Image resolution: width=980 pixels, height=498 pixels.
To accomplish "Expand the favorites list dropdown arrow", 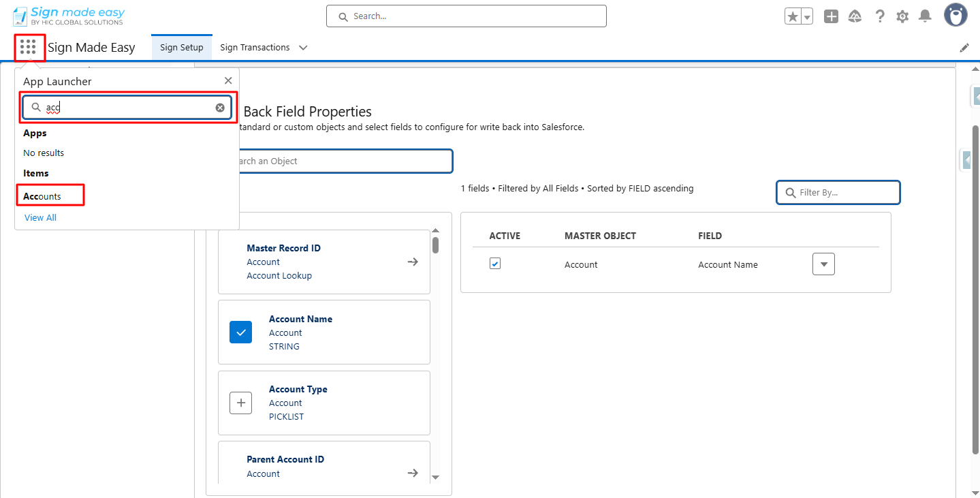I will click(x=807, y=16).
